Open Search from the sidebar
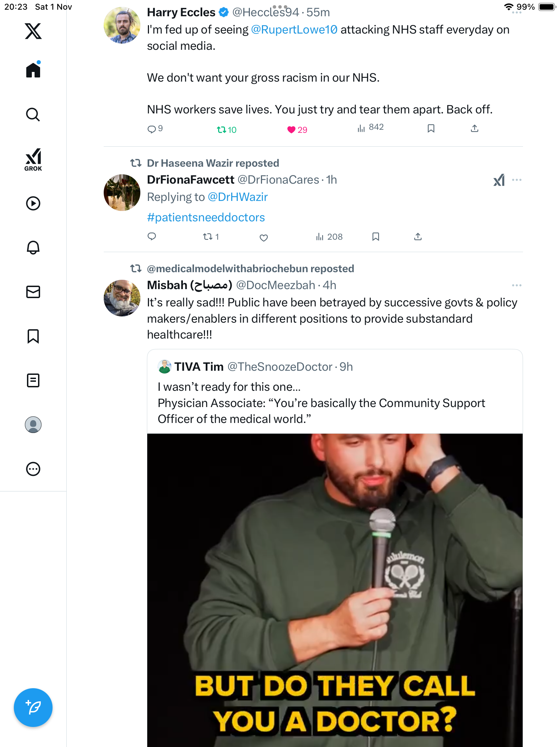 33,114
